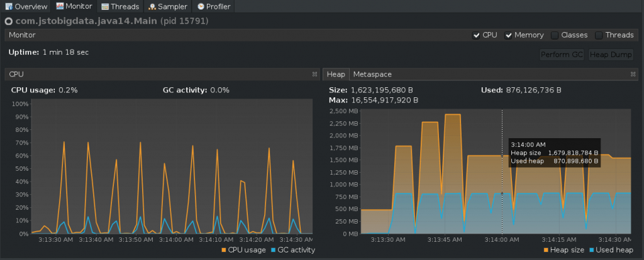Click the Monitor tab chart icon

coord(60,6)
